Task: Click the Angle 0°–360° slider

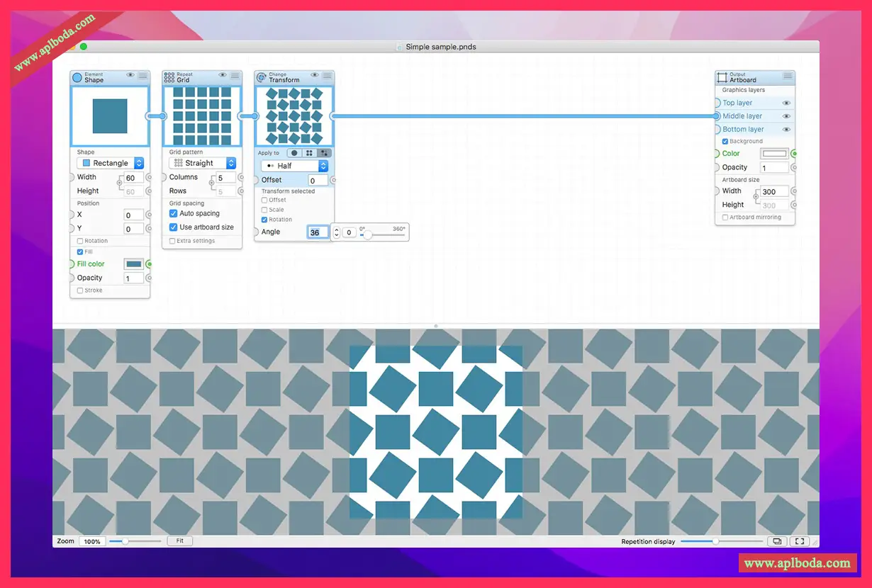Action: tap(383, 235)
